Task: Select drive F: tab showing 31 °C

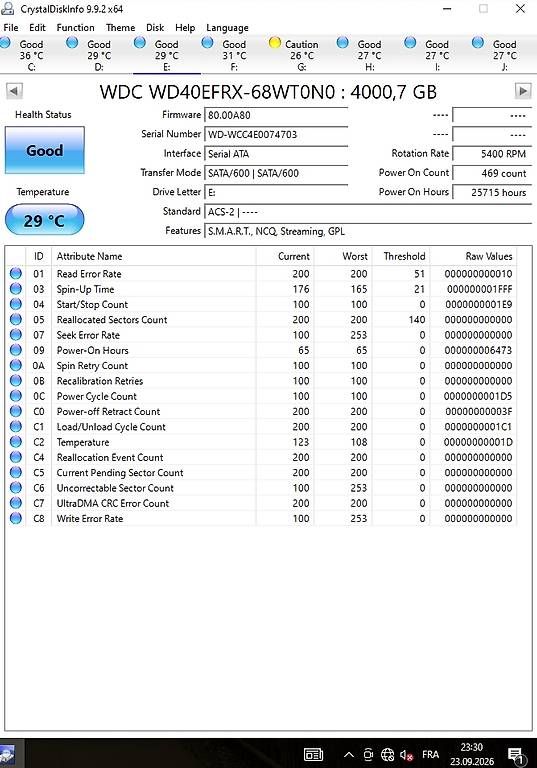Action: pos(234,55)
